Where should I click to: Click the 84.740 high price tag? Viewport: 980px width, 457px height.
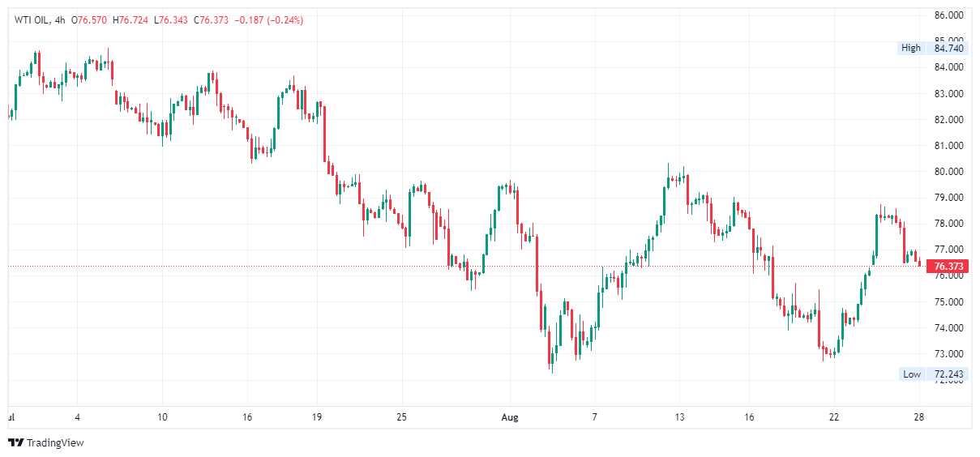tap(948, 48)
